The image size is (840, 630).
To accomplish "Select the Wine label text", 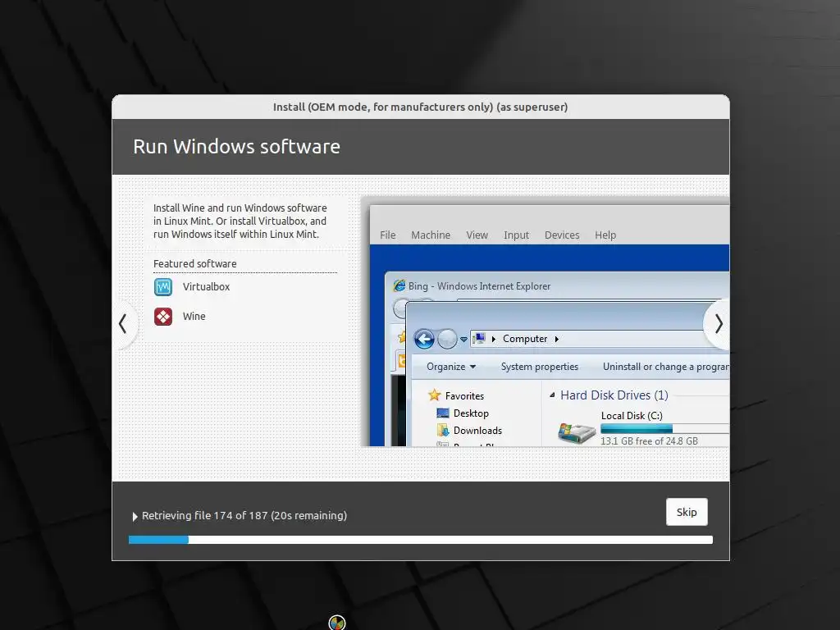I will [194, 316].
